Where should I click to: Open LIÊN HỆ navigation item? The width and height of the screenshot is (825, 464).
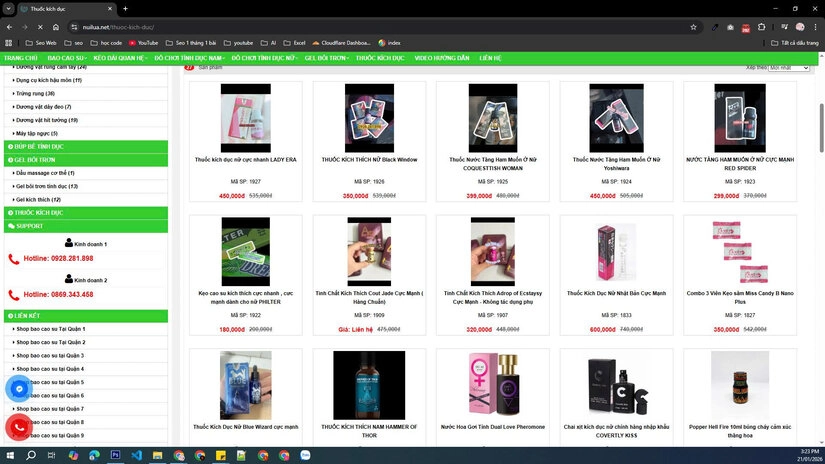coord(490,58)
